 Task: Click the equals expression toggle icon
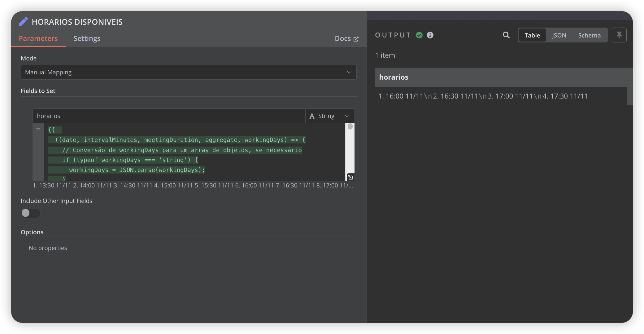tap(38, 129)
